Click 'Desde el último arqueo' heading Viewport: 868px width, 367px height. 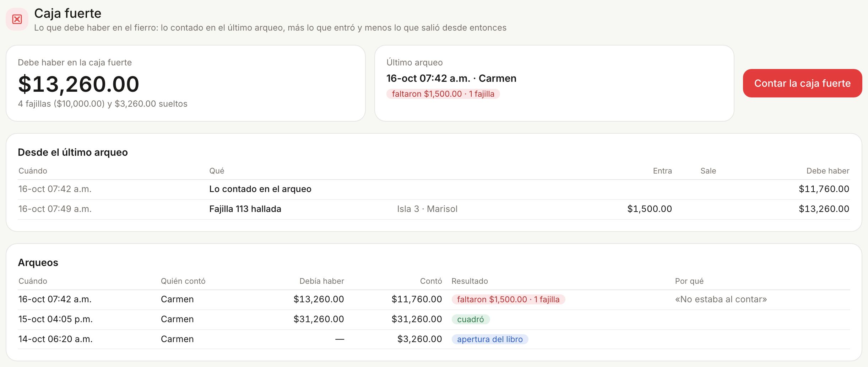point(73,152)
